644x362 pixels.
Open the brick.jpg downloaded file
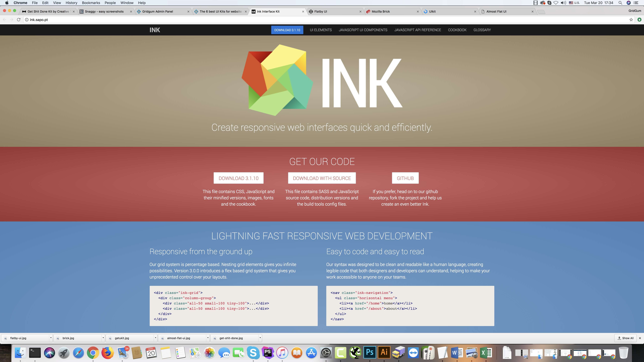tap(77, 338)
